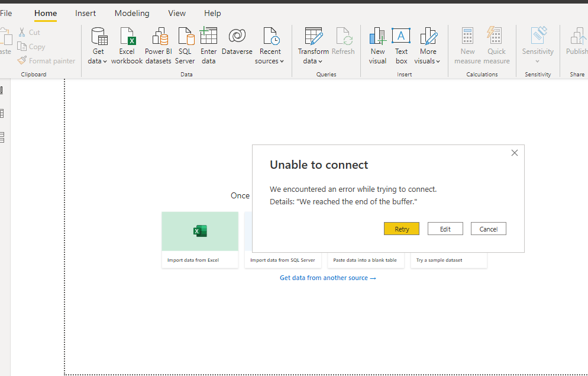Image resolution: width=588 pixels, height=376 pixels.
Task: Open the Dataverse connector
Action: point(237,41)
